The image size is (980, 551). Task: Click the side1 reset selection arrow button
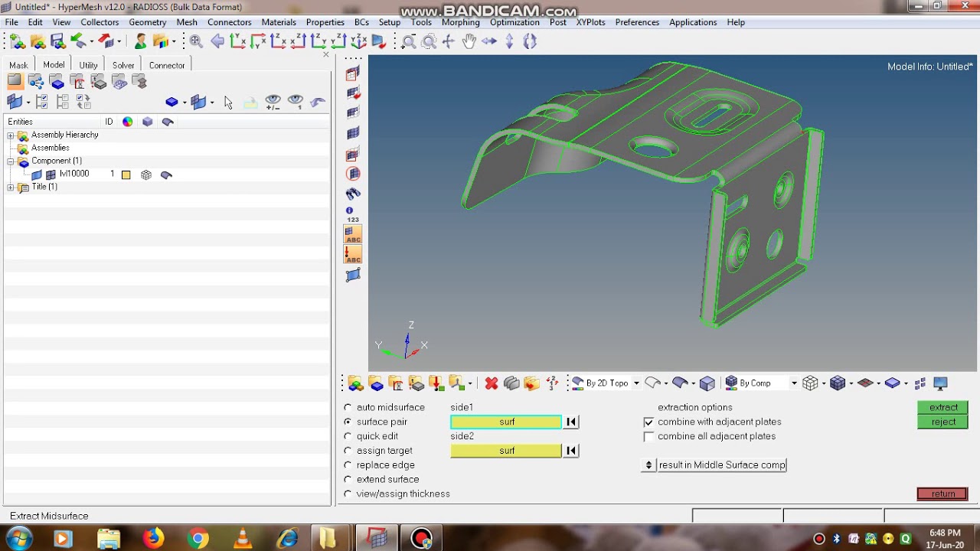tap(571, 422)
